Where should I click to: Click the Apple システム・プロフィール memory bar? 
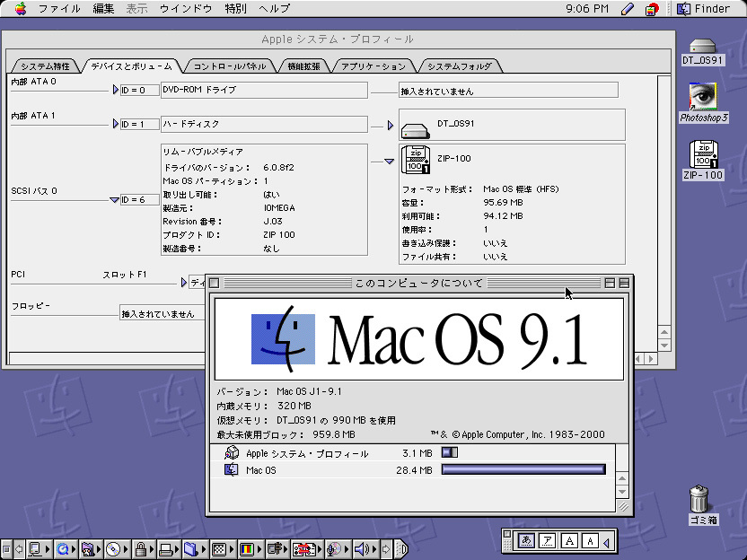click(450, 452)
